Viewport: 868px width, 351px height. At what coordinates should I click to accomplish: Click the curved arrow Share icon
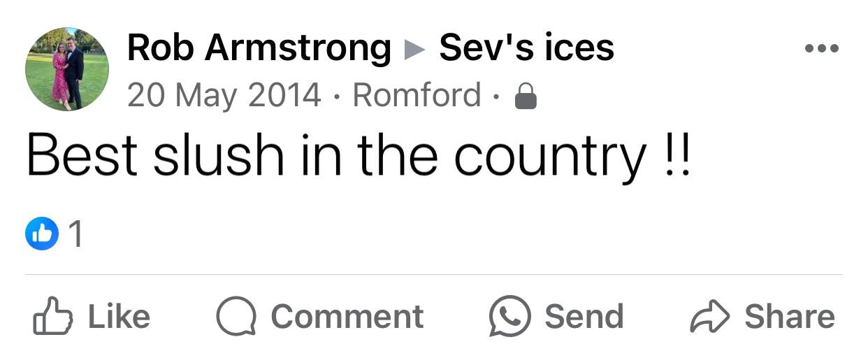[x=709, y=317]
